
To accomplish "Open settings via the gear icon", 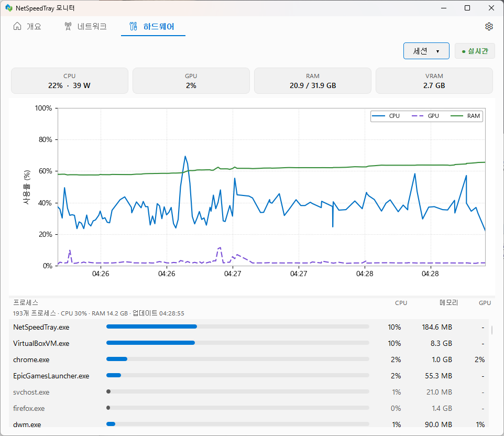I will pos(489,26).
